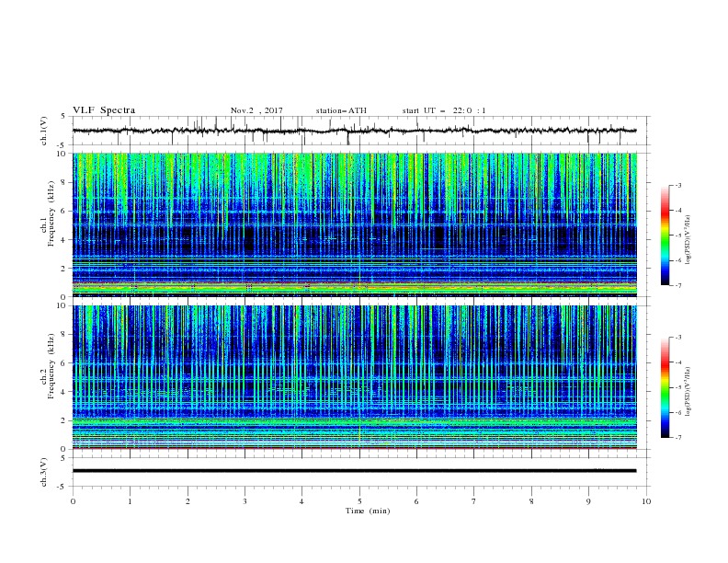Click the ch.3 flat black waveform trace

click(x=354, y=471)
